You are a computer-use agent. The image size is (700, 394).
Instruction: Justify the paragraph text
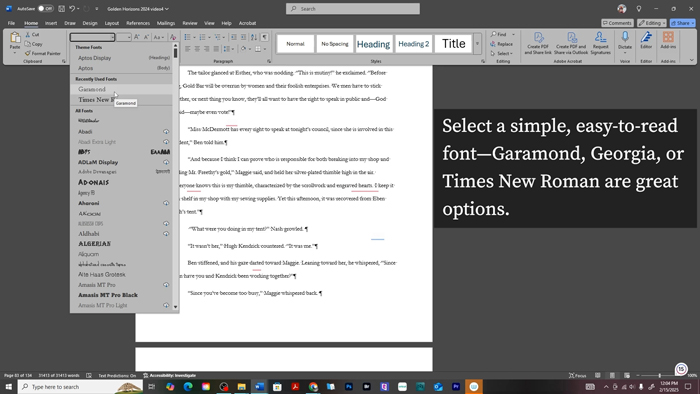(216, 49)
